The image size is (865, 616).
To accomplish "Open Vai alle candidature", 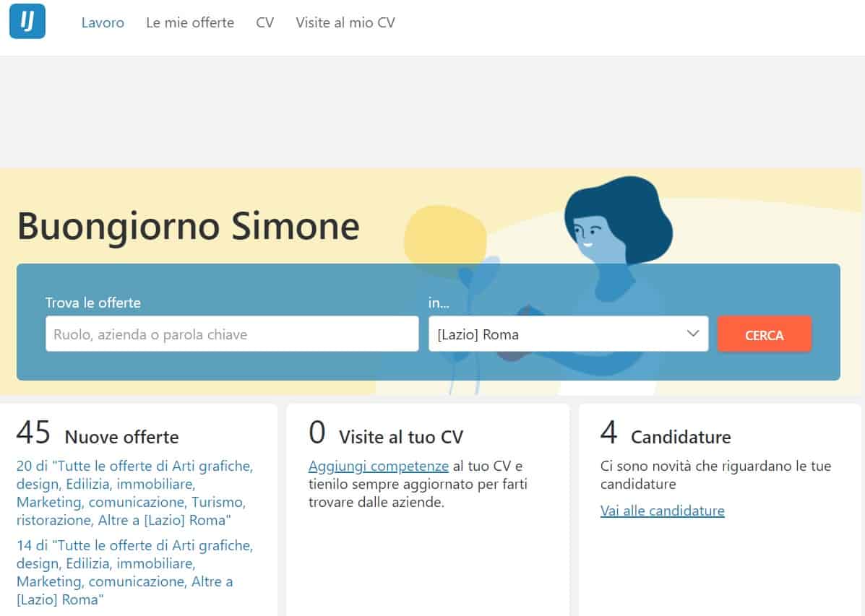I will [x=662, y=511].
